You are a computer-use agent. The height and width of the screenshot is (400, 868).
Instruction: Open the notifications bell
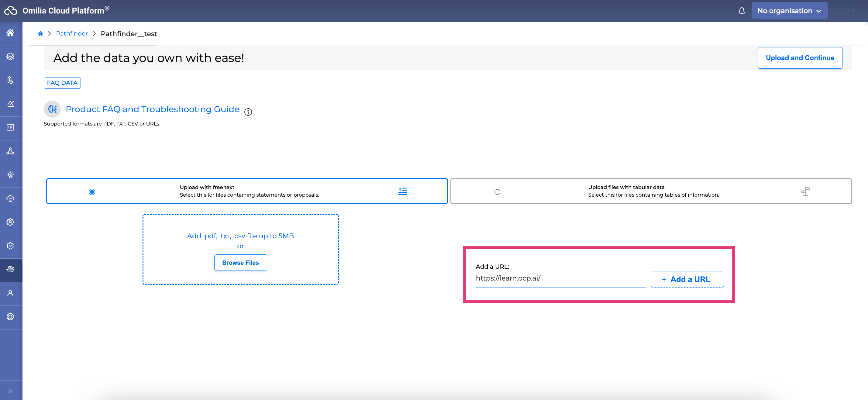741,11
